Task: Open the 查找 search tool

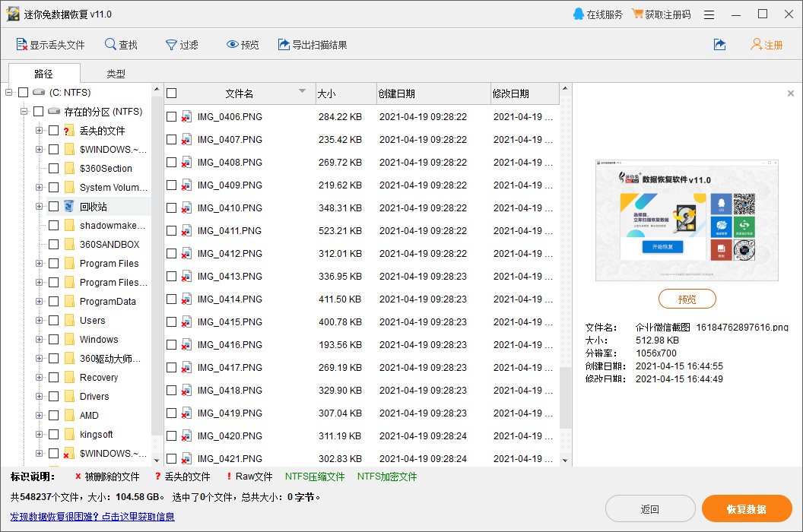Action: (120, 44)
